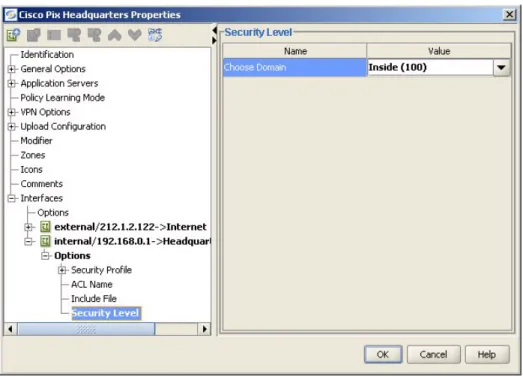The width and height of the screenshot is (523, 377).
Task: Close the Cisco Pix Properties dialog
Action: pyautogui.click(x=509, y=15)
